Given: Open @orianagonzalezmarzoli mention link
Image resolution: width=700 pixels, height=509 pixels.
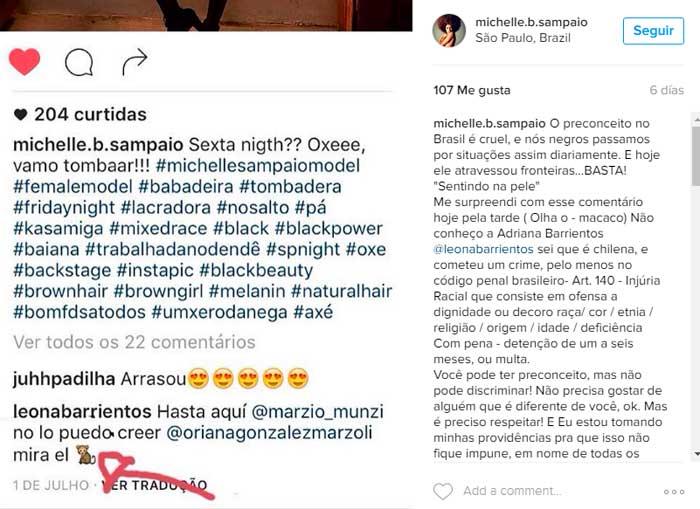Looking at the screenshot, I should point(269,433).
